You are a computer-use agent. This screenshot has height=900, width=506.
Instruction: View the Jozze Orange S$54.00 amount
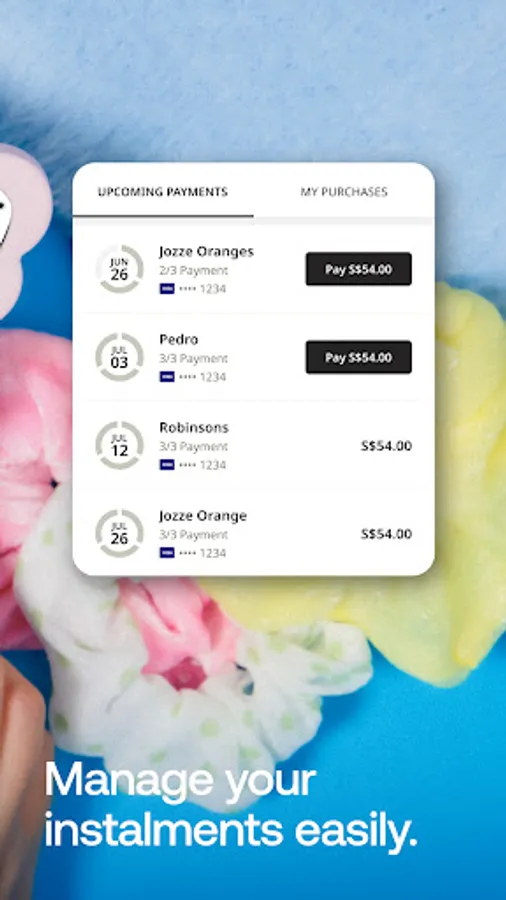[386, 534]
